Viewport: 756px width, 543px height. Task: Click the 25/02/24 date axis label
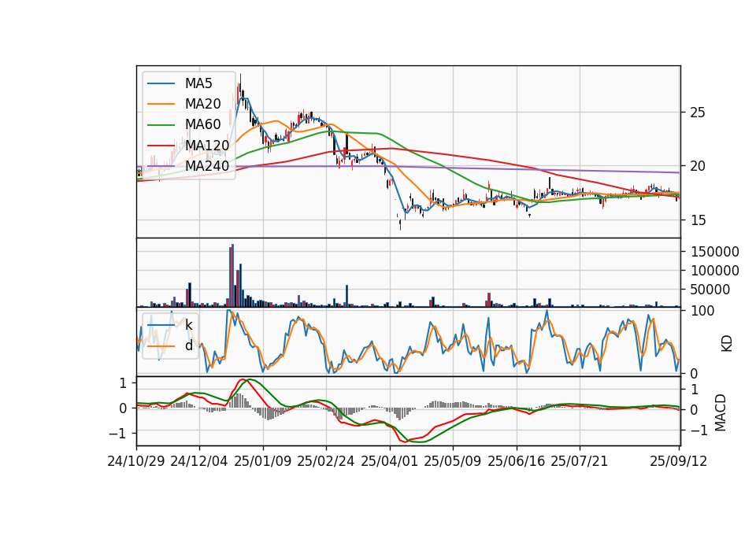(326, 461)
